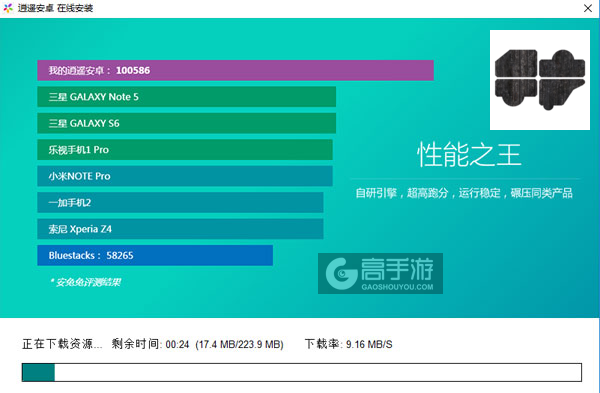
Task: Click the 9.16 MB/S download rate
Action: [369, 344]
